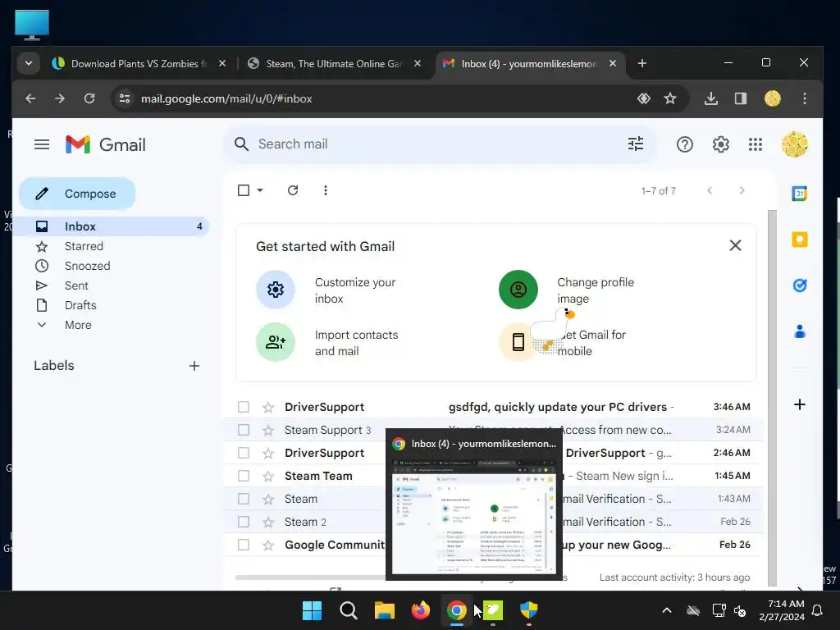Click the Inbox window preview thumbnail

pos(474,516)
